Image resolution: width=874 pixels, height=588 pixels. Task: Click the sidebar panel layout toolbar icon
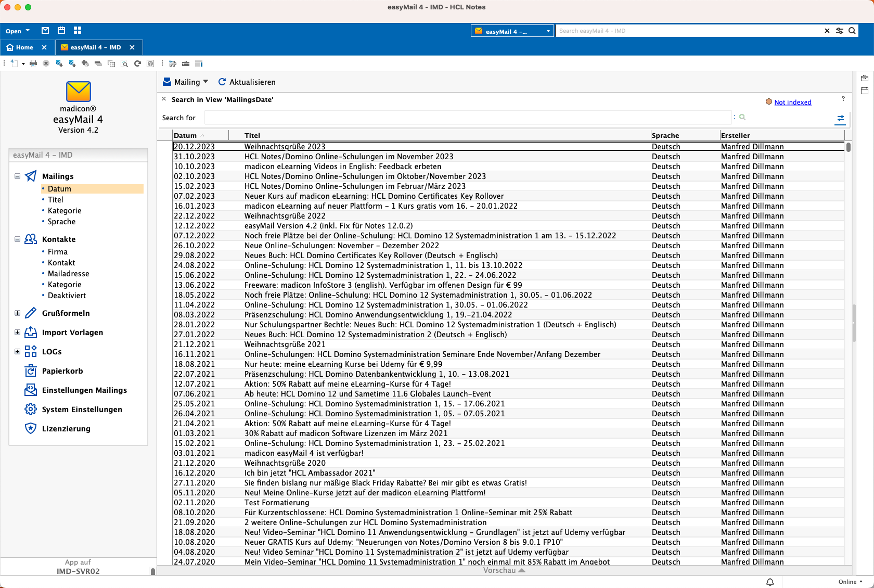click(x=199, y=63)
